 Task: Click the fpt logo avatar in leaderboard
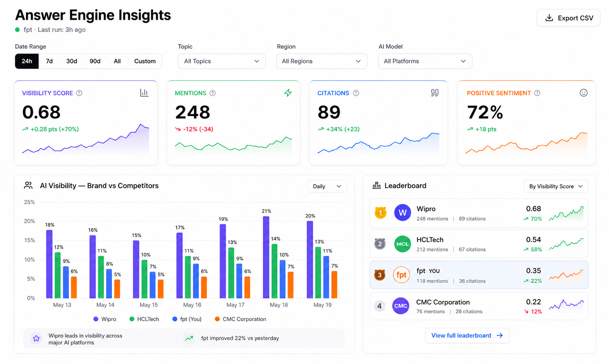pos(401,275)
